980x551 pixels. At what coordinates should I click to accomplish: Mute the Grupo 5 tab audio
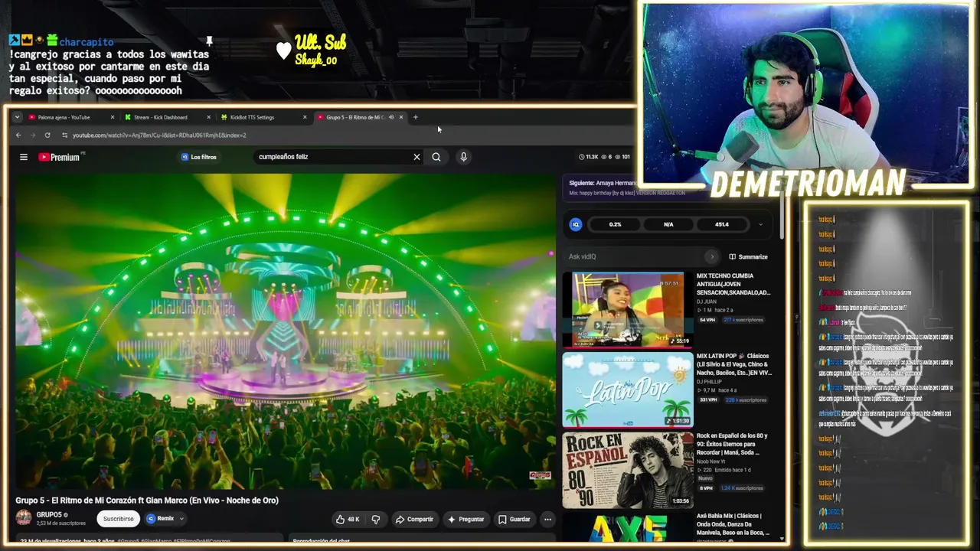pos(391,117)
